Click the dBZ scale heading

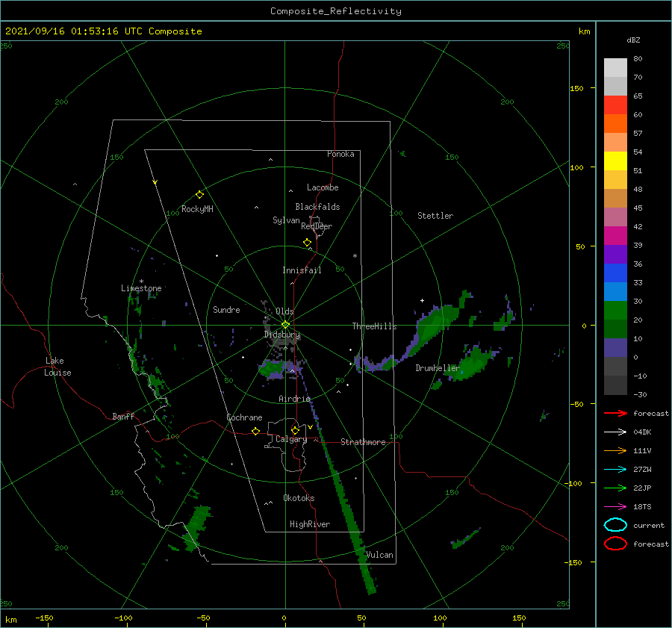click(633, 40)
